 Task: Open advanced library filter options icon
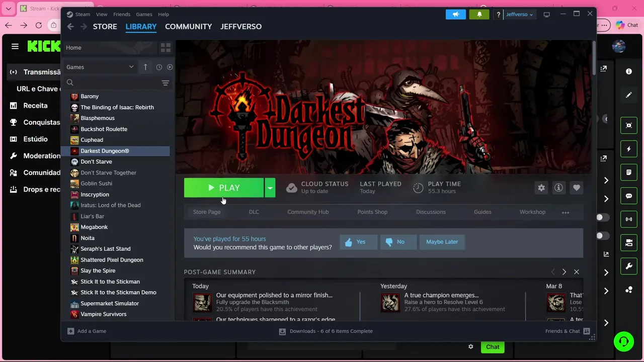[x=165, y=82]
